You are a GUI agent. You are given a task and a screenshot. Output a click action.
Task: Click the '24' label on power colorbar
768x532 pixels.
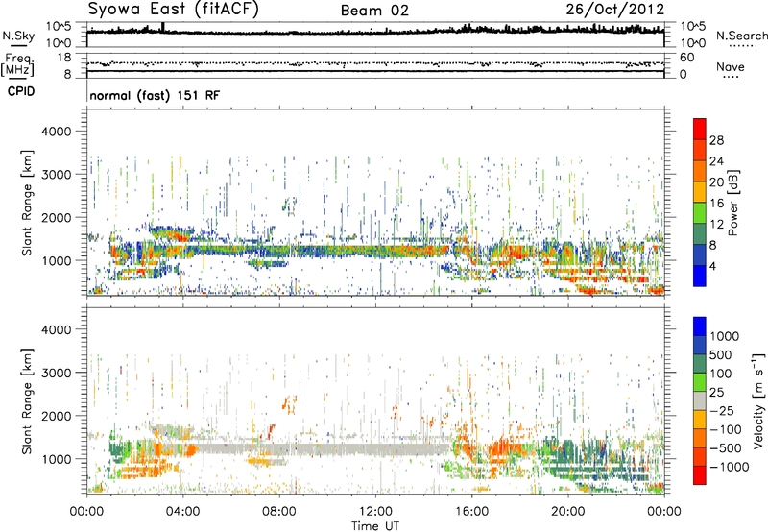tap(716, 161)
